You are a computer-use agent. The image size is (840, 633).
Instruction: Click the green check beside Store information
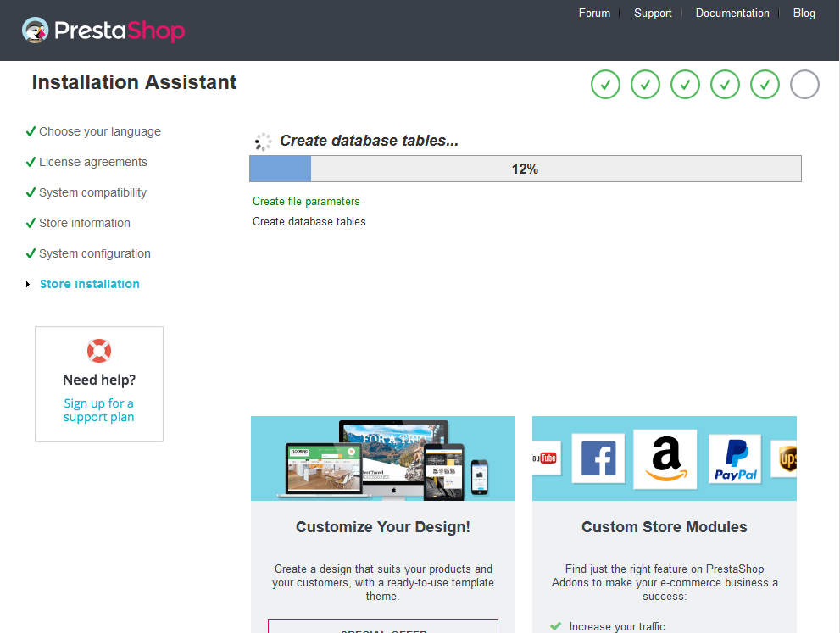point(31,223)
